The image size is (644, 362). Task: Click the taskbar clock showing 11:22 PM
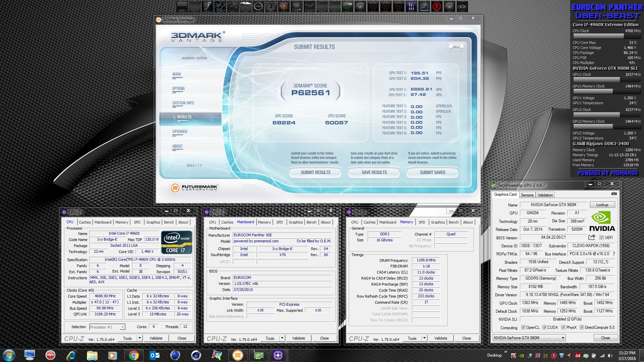tap(627, 356)
